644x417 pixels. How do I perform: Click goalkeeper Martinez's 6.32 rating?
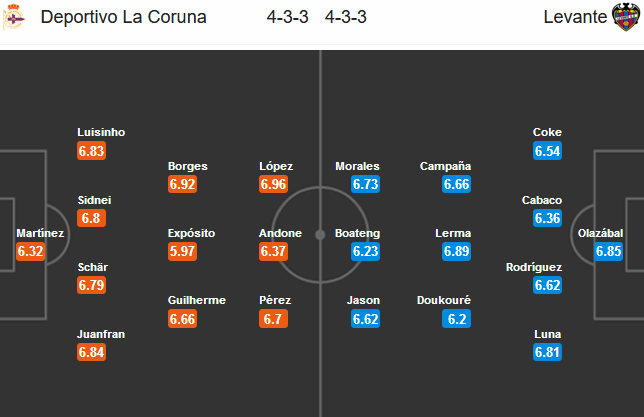pyautogui.click(x=31, y=252)
